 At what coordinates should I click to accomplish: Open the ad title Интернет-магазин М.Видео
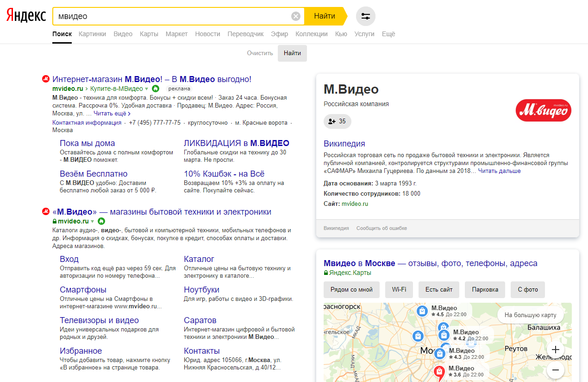pos(152,79)
